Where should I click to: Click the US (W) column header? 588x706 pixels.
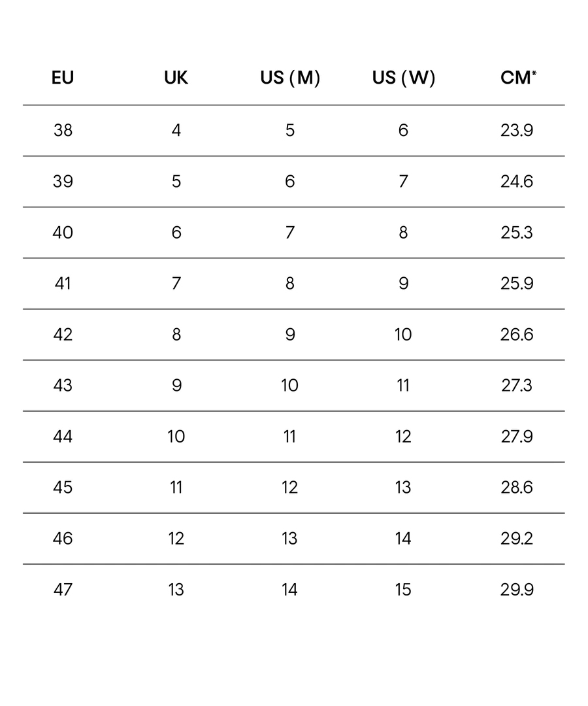pos(404,78)
